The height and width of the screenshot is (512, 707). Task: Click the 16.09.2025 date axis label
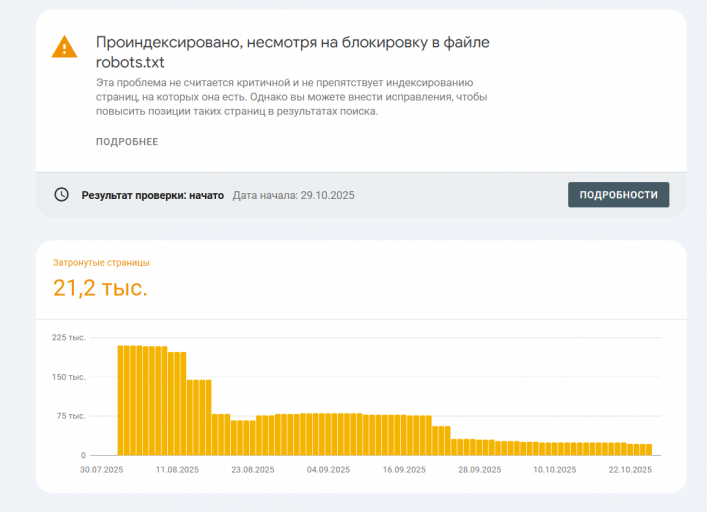coord(404,470)
